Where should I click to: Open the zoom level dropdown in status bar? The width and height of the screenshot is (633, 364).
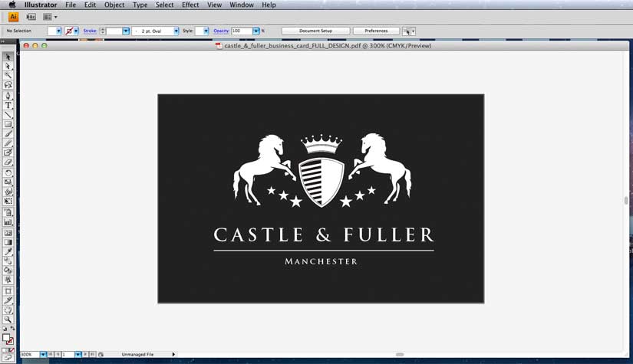coord(43,354)
